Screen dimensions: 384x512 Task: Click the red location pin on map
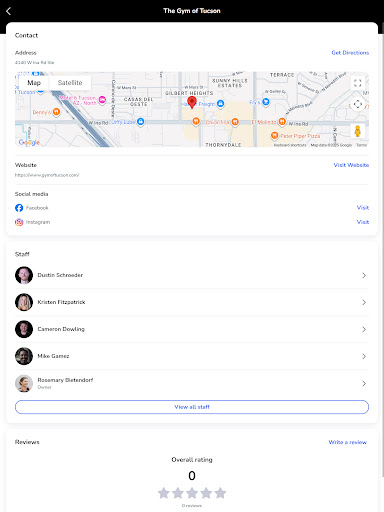192,102
